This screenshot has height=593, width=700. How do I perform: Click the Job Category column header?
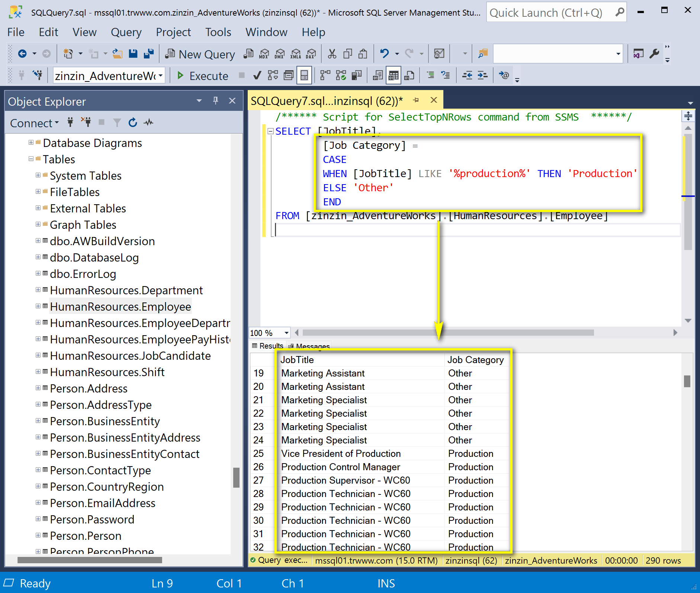tap(476, 360)
